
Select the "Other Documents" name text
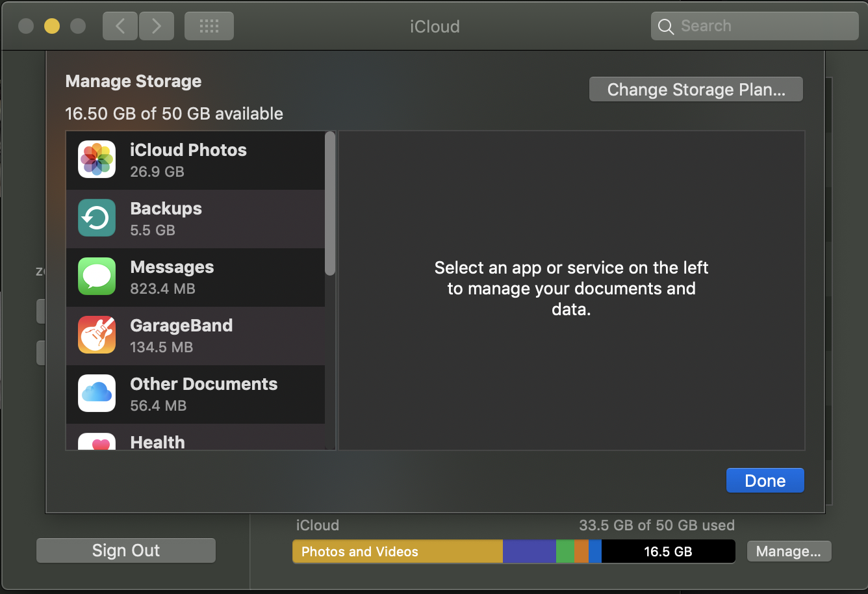204,384
